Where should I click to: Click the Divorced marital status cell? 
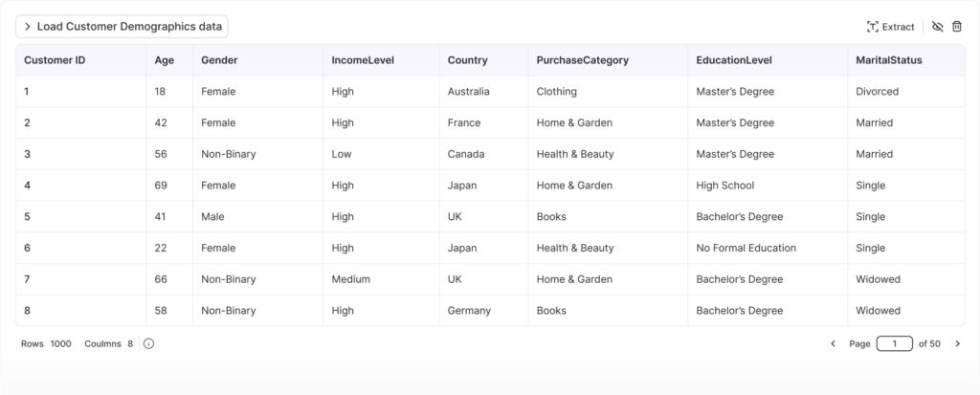[880, 92]
